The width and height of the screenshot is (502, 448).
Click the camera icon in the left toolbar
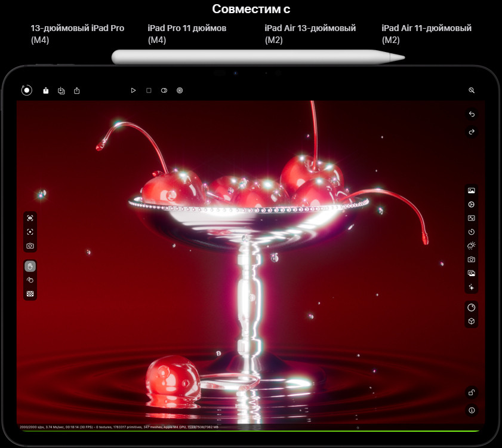coord(30,246)
